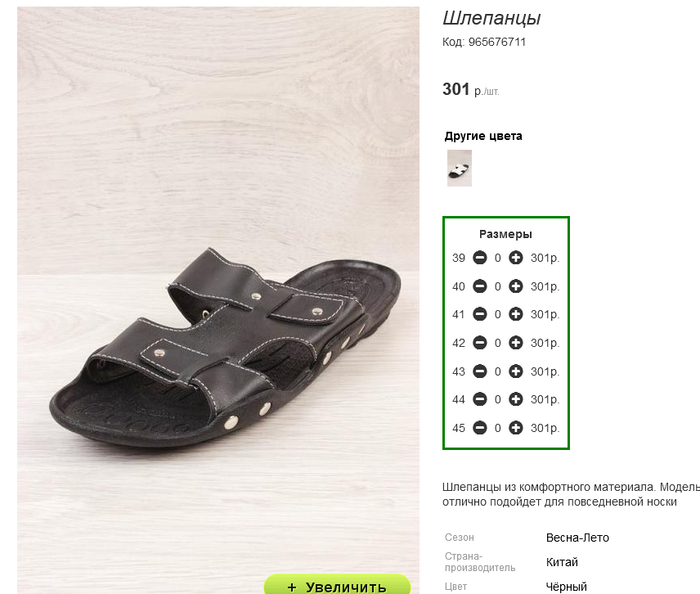Screen dimensions: 700x594
Task: Click minus button for size 40
Action: pyautogui.click(x=480, y=286)
